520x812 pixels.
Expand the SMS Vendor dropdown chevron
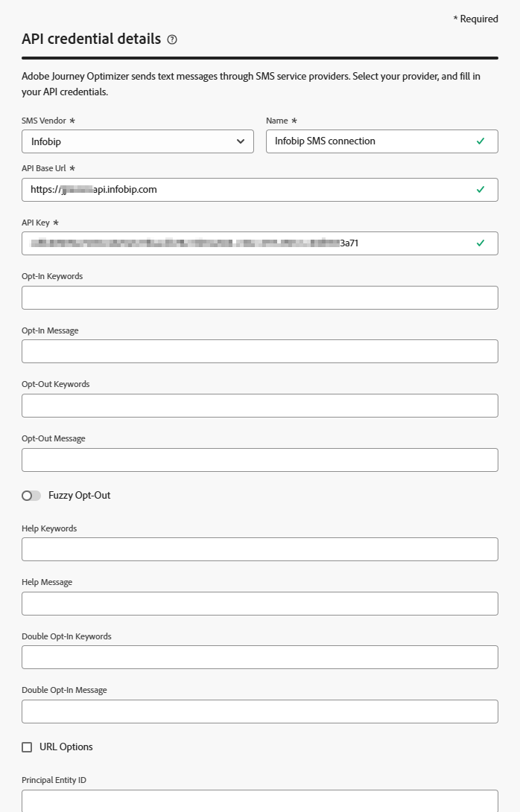click(240, 141)
